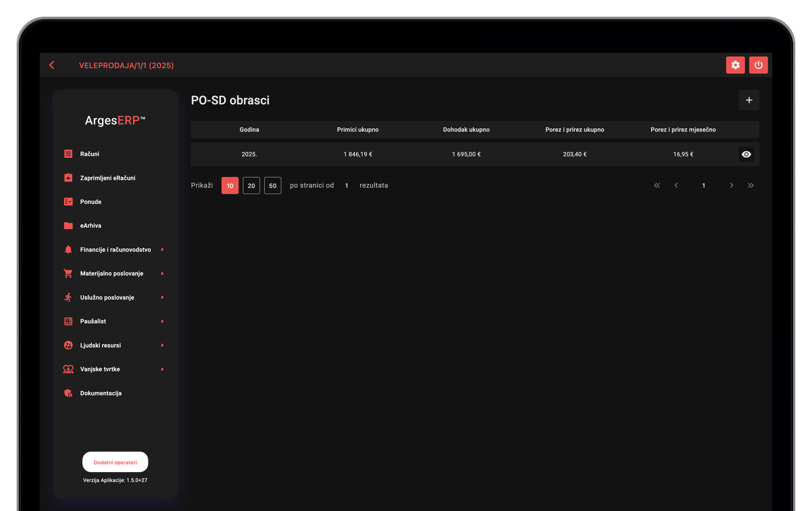Click the Paušalist calculator icon
Viewport: 812px width, 511px height.
coord(68,321)
